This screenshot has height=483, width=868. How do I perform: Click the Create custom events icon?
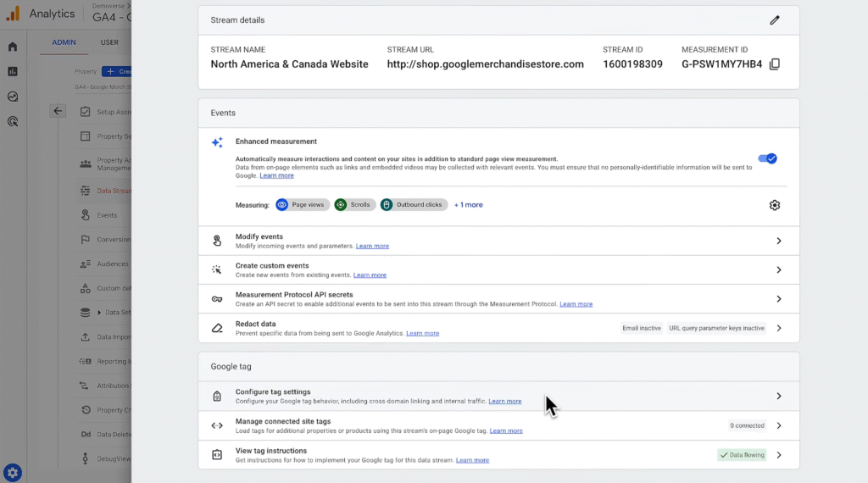(x=217, y=270)
